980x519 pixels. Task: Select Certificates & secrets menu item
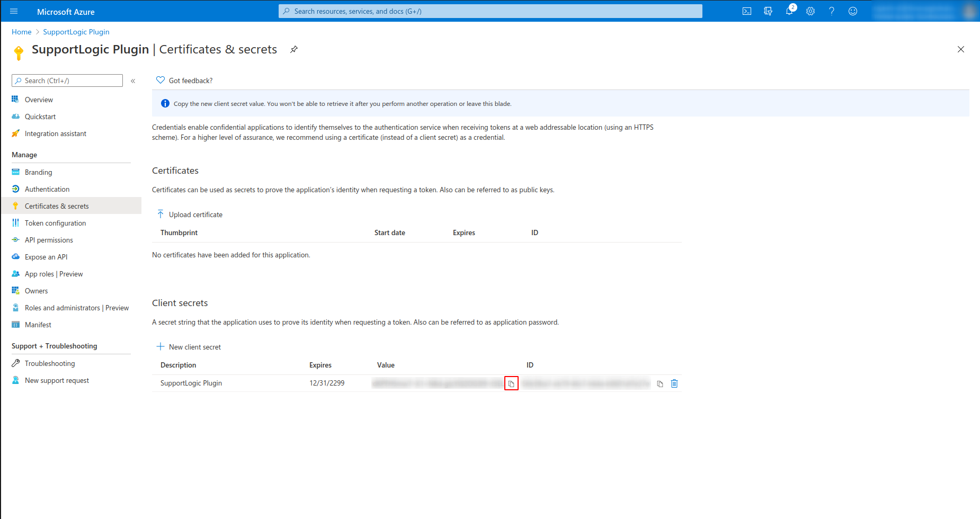pyautogui.click(x=71, y=206)
